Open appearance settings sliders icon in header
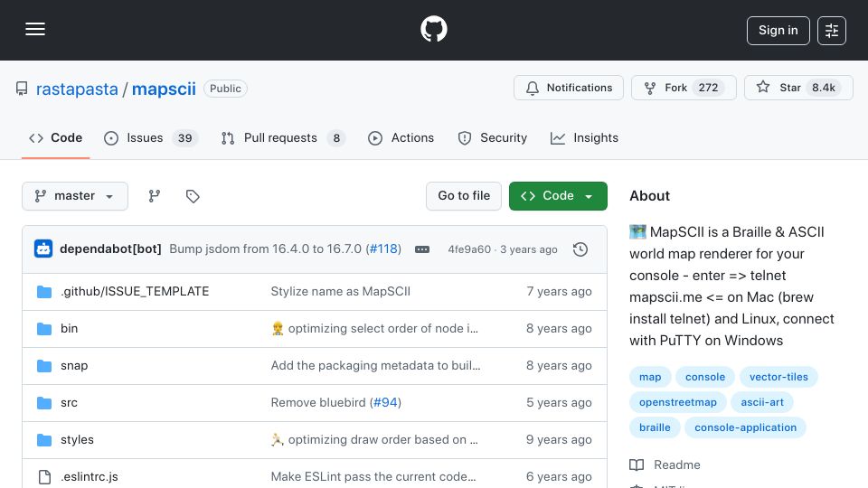 tap(832, 31)
